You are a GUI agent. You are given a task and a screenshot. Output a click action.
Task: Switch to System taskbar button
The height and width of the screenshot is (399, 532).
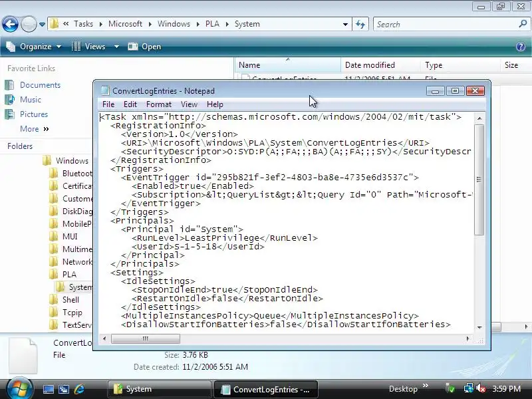point(160,389)
